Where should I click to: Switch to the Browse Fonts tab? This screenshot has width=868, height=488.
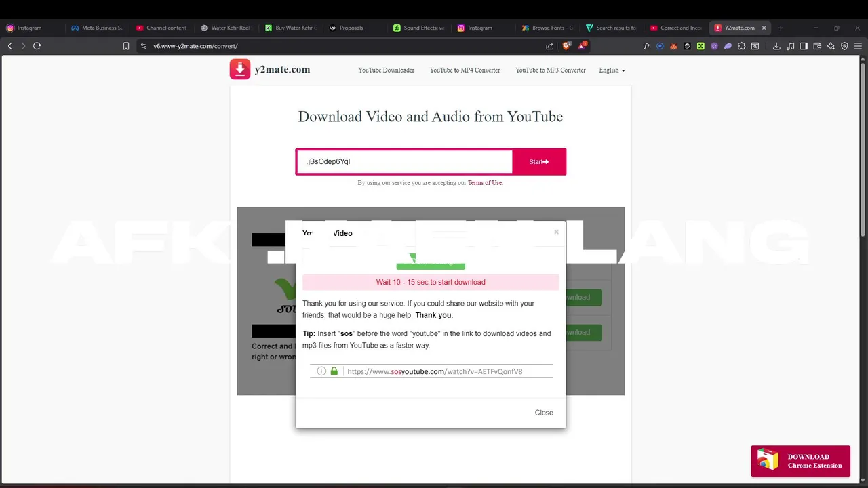548,28
